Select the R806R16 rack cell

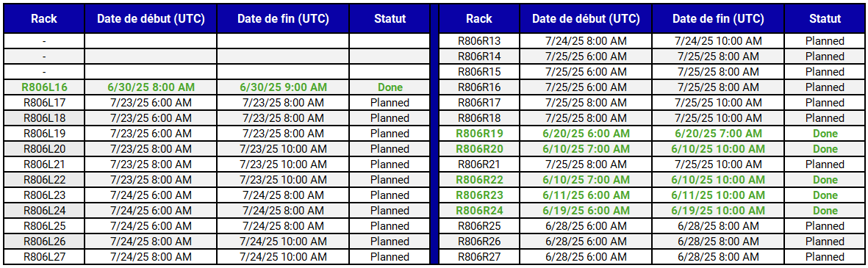click(x=479, y=87)
